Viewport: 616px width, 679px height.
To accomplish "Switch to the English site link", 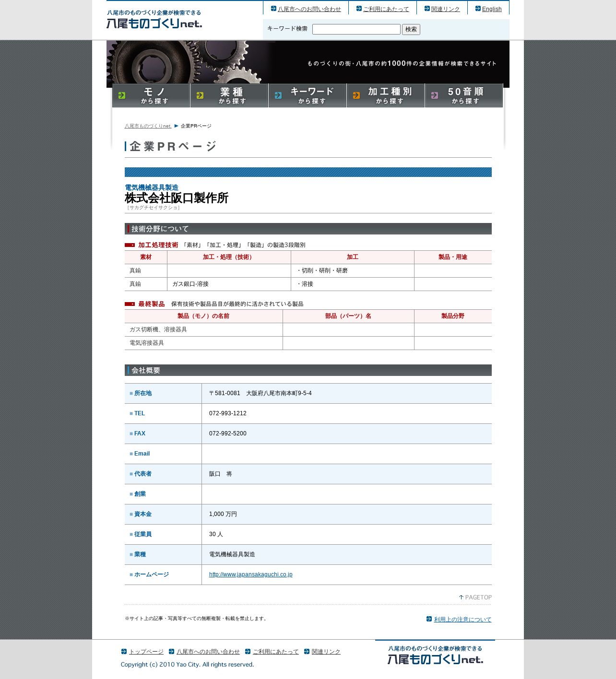I will pos(492,9).
